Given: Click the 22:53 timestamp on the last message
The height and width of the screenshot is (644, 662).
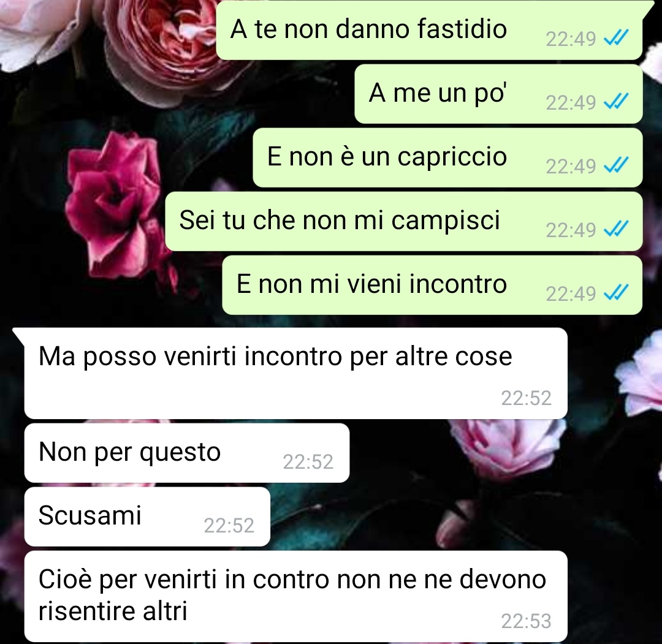Looking at the screenshot, I should click(x=526, y=621).
